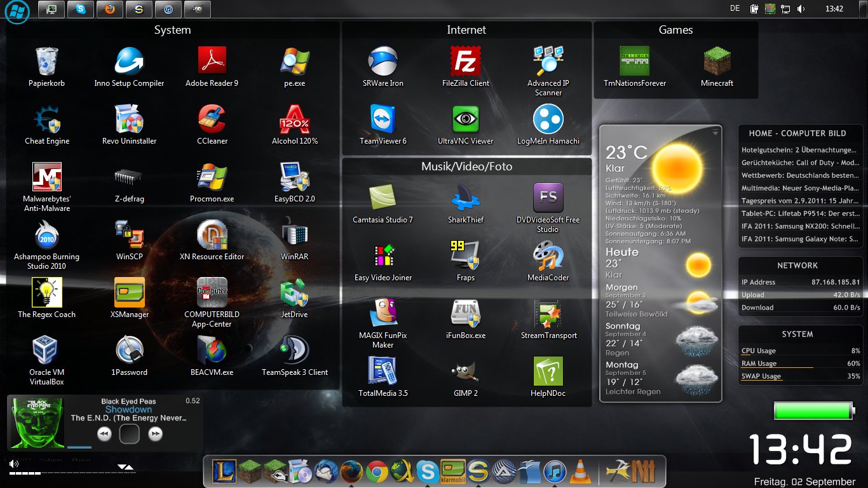This screenshot has width=868, height=488.
Task: Launch Minecraft from the Games group
Action: pos(717,62)
